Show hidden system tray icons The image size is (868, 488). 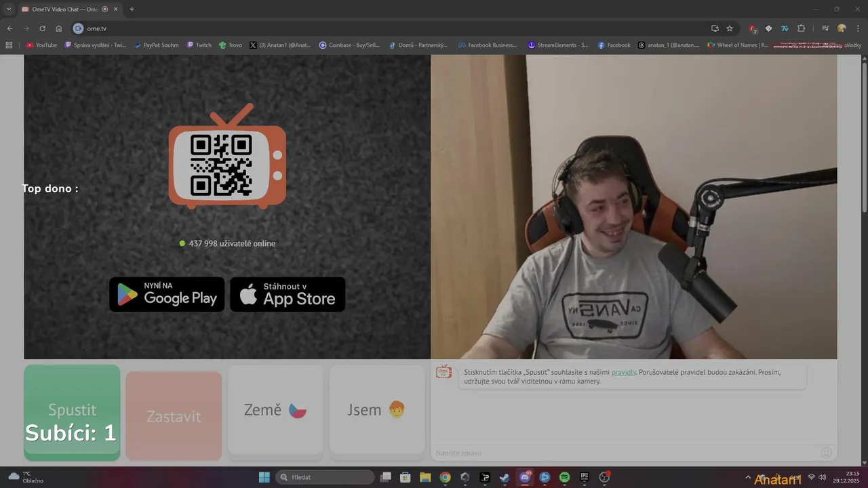pyautogui.click(x=748, y=477)
